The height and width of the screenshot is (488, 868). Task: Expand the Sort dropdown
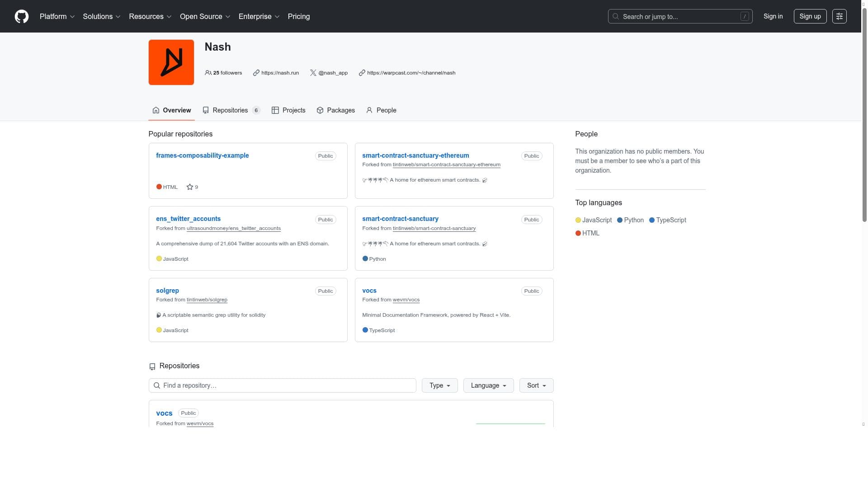coord(536,385)
